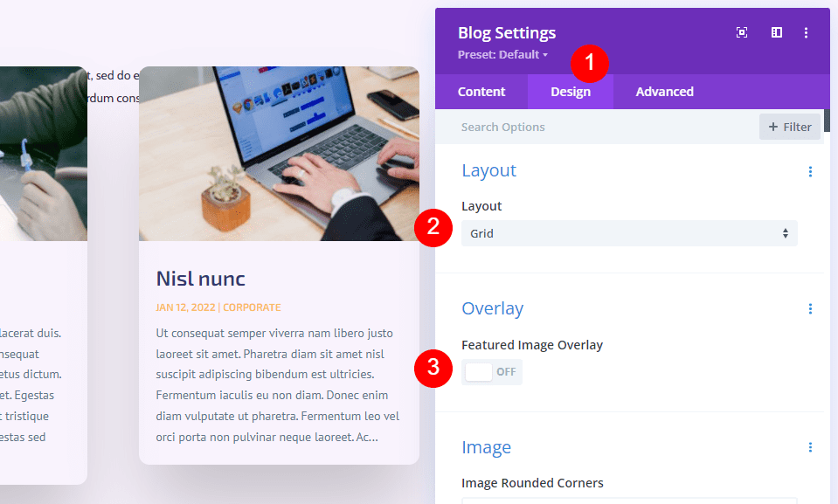Toggle Featured Image Overlay switch
The height and width of the screenshot is (504, 838).
492,372
